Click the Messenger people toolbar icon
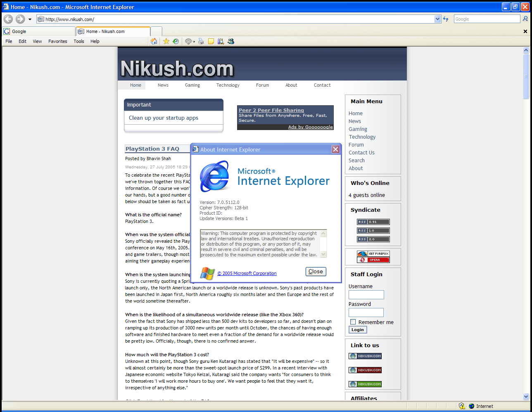Screen dimensions: 532x412 (x=231, y=41)
